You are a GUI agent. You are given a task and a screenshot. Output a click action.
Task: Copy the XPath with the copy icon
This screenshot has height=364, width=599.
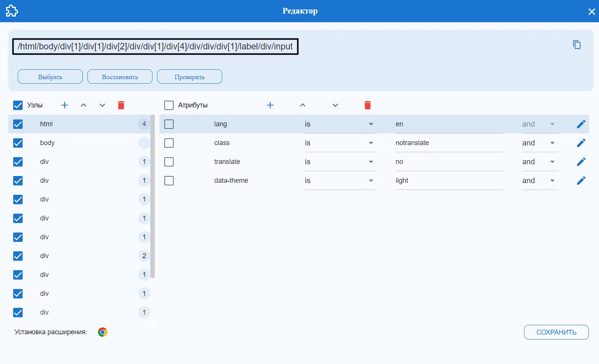[x=577, y=45]
